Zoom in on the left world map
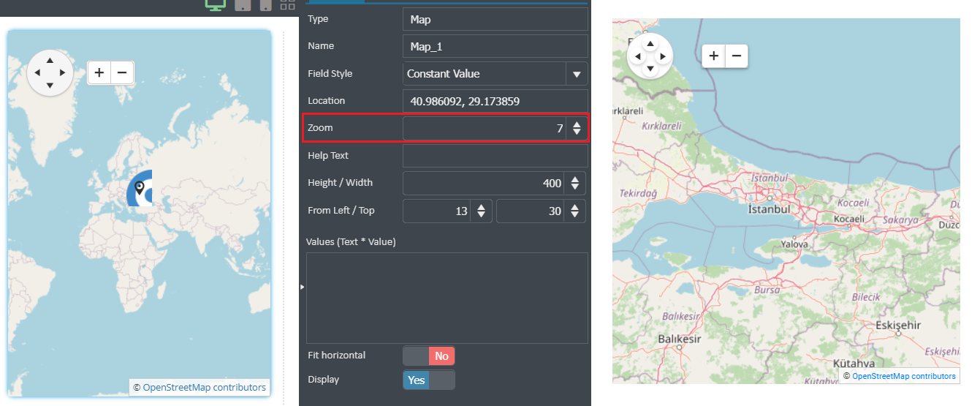980x406 pixels. [99, 72]
